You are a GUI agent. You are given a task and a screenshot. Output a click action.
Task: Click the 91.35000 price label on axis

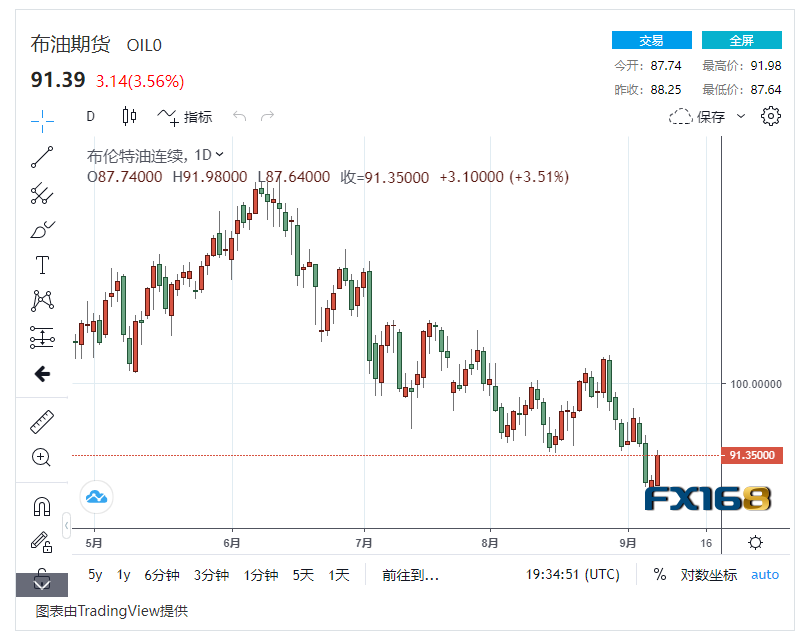coord(752,455)
